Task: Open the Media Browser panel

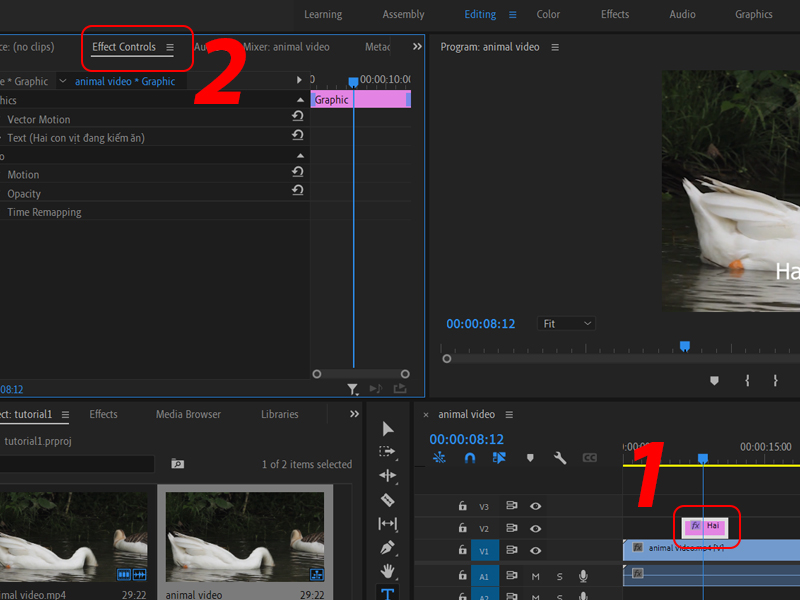Action: pos(188,413)
